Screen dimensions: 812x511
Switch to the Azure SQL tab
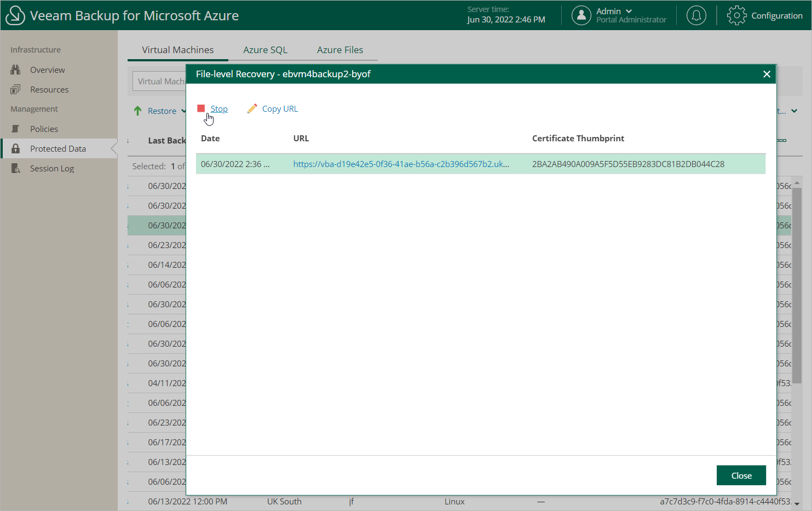tap(265, 50)
